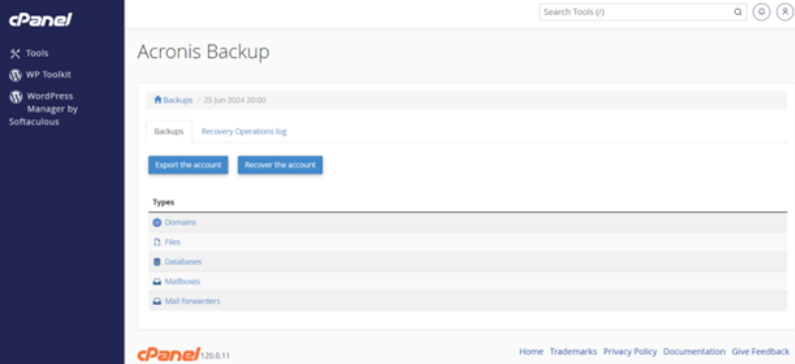
Task: Click the Mail forwarders tray icon
Action: 157,302
